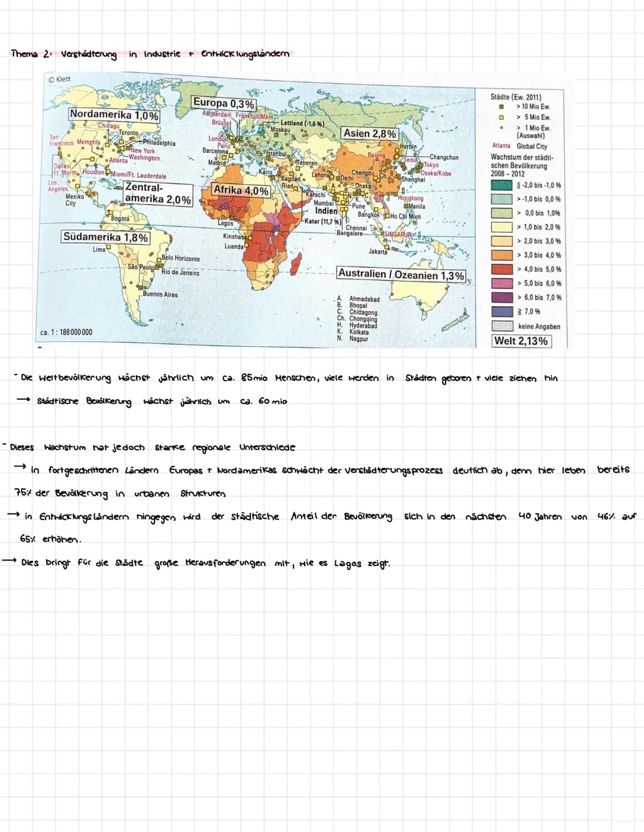Click 'N. Nagpur' in the city key list

[x=352, y=339]
